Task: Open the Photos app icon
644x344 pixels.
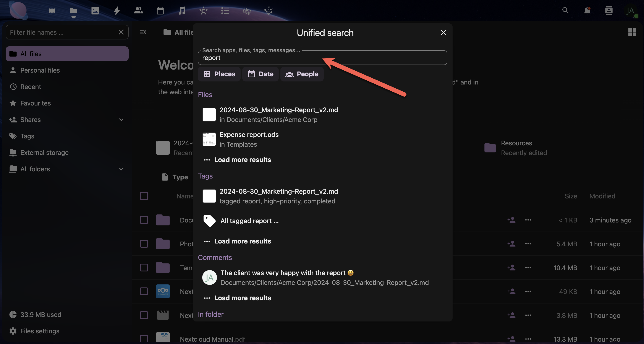Action: pyautogui.click(x=95, y=11)
